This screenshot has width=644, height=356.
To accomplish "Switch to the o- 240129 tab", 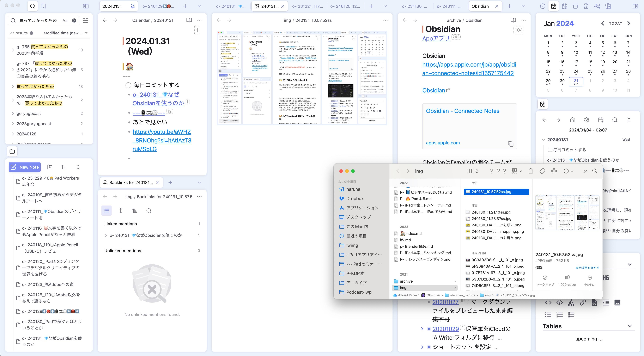I will [x=158, y=6].
